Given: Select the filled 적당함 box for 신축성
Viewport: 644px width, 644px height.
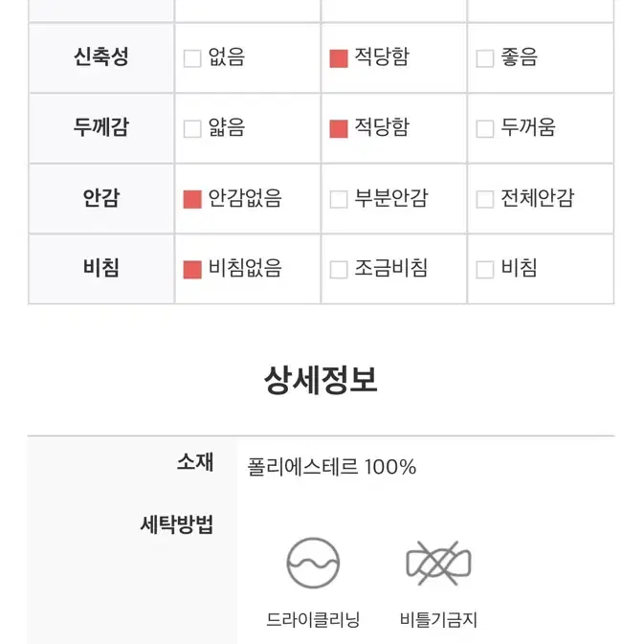Looking at the screenshot, I should click(339, 58).
